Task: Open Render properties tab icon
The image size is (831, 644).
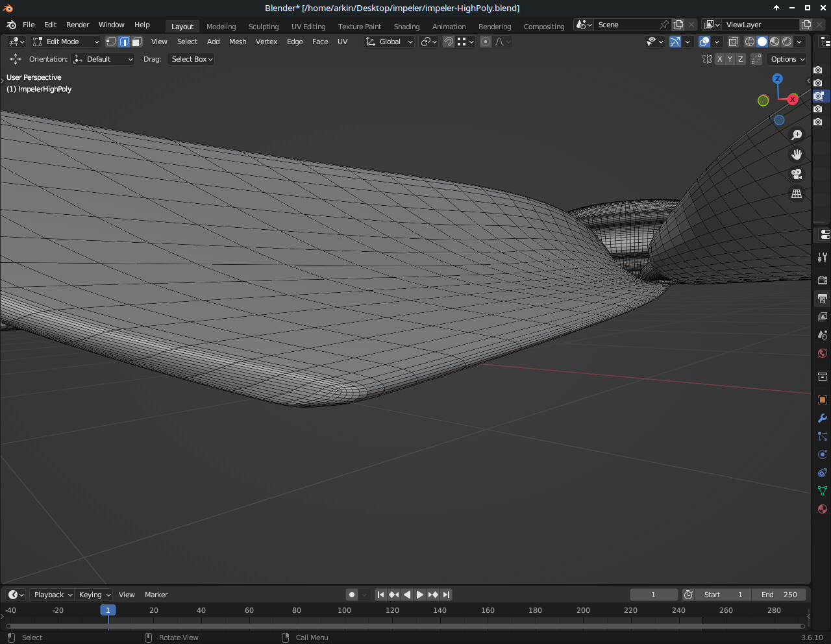Action: pos(823,280)
